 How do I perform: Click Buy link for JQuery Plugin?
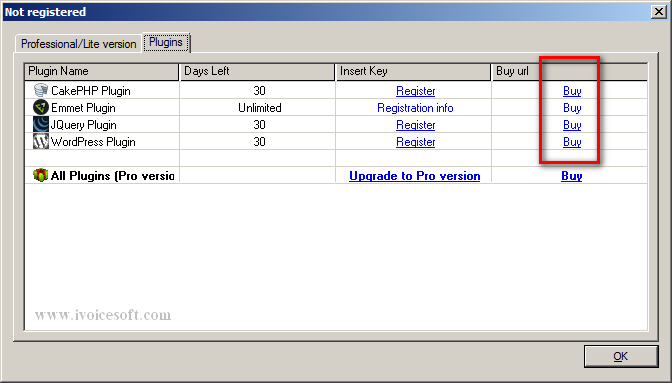pos(572,125)
